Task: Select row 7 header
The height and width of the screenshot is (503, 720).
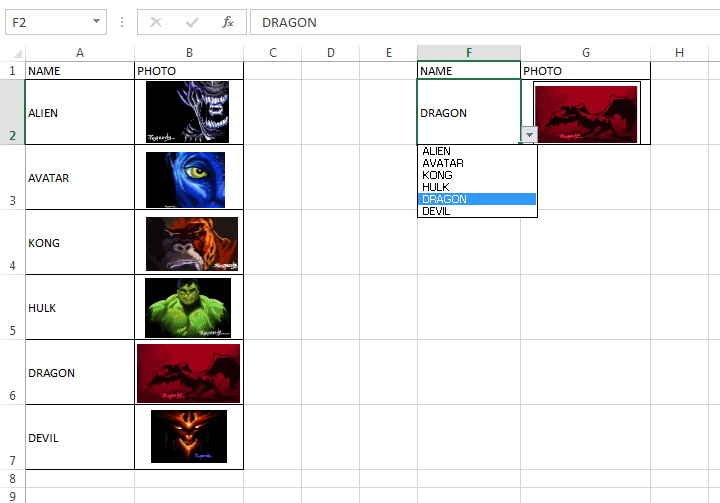Action: click(x=12, y=437)
